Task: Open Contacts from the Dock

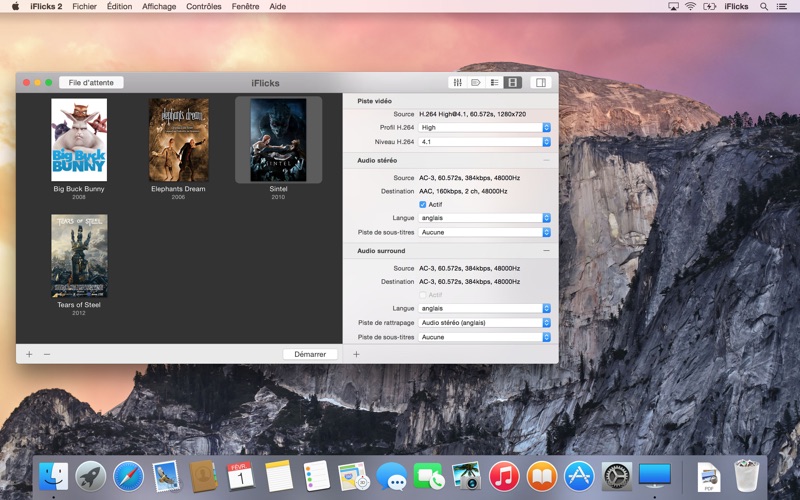Action: pyautogui.click(x=203, y=477)
